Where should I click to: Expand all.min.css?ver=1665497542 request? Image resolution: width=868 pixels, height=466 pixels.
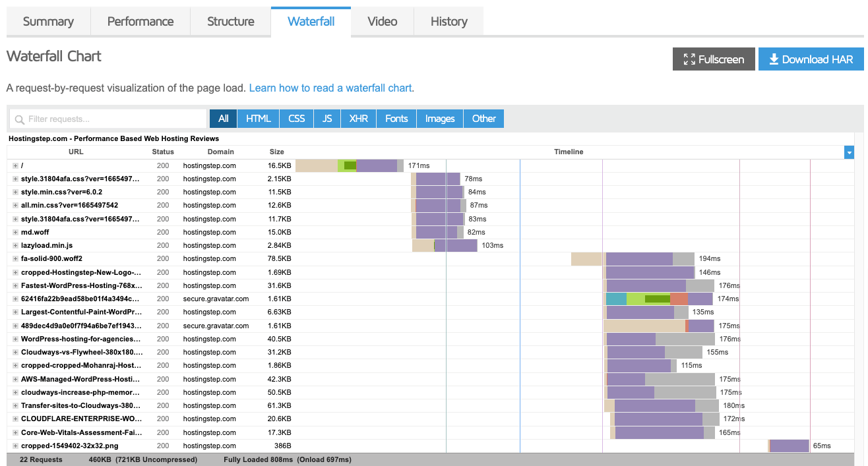click(15, 205)
